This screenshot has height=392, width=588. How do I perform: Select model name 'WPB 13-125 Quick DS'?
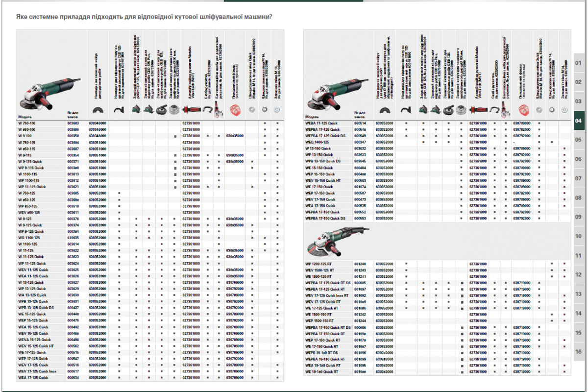click(x=36, y=308)
